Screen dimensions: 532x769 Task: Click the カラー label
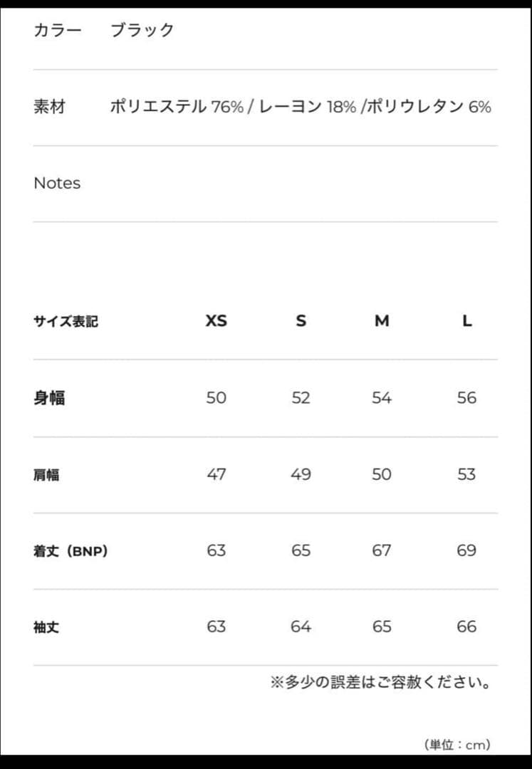click(x=58, y=30)
